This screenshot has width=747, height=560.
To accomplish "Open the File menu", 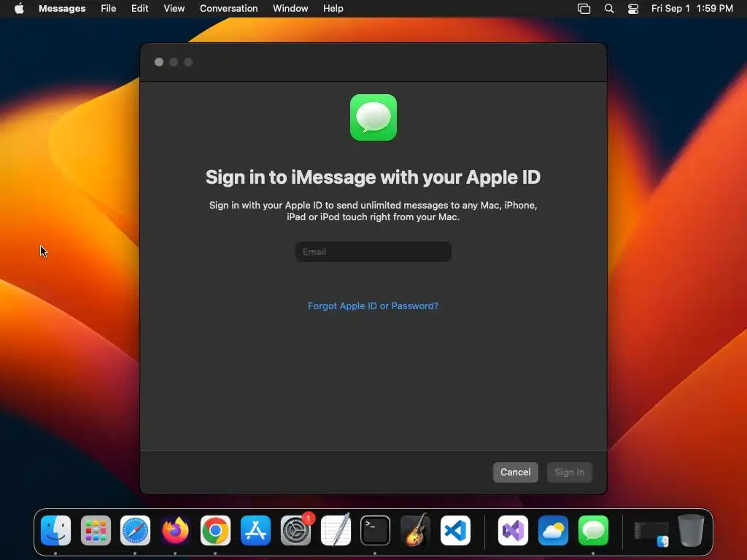I will (x=108, y=9).
